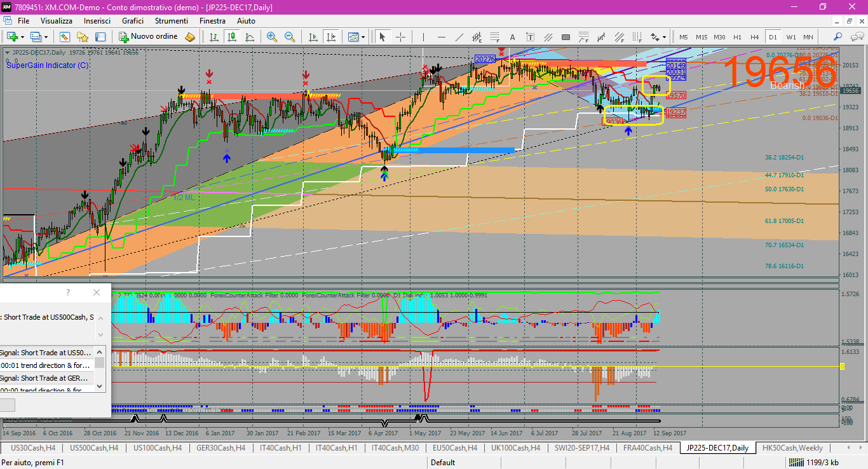Select the text label tool
868x469 pixels.
(x=530, y=36)
